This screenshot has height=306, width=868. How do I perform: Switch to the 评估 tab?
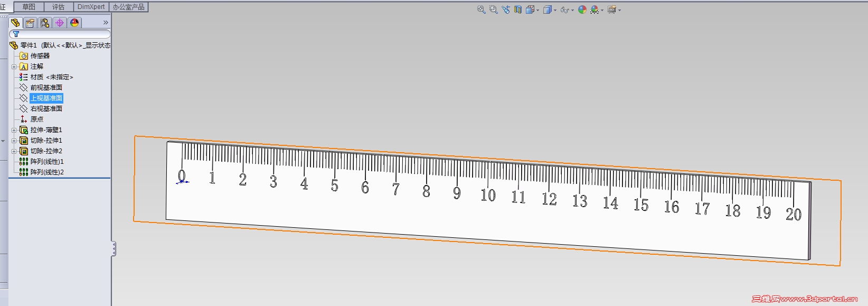[59, 7]
